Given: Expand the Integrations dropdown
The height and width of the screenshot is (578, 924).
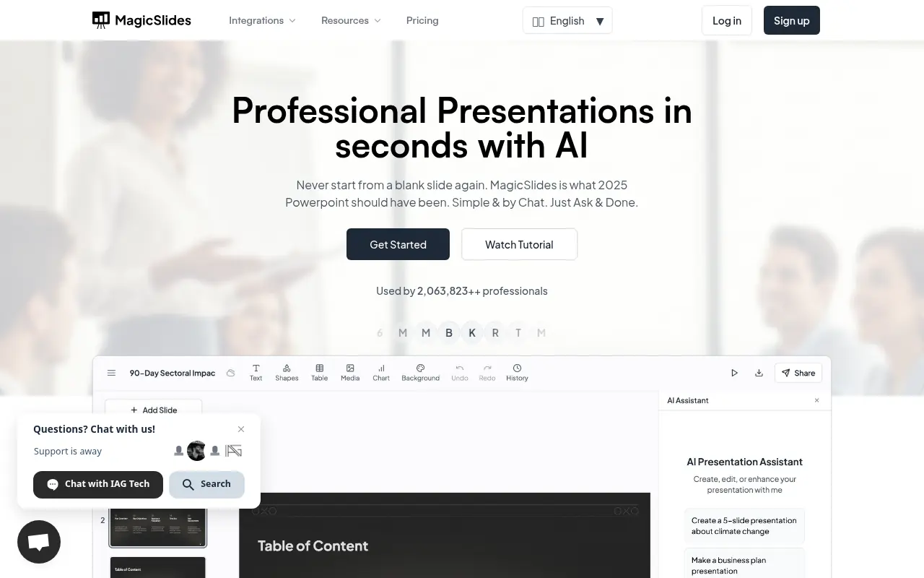Looking at the screenshot, I should point(261,20).
